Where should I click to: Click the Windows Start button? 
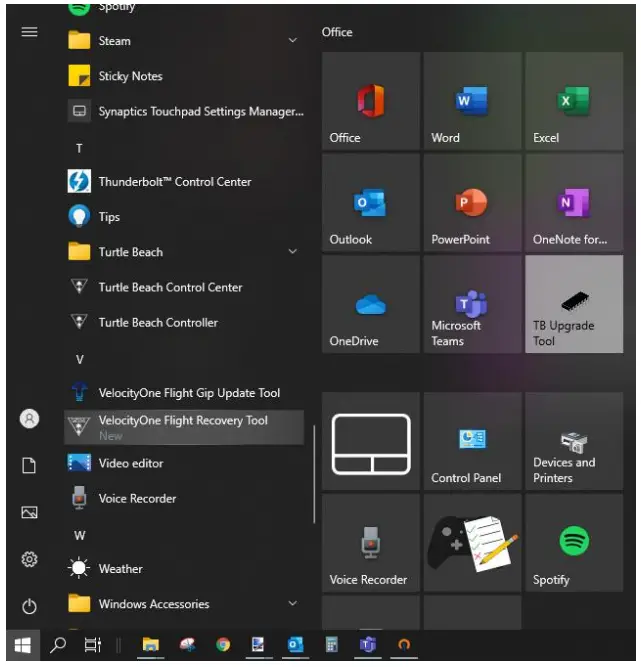[x=23, y=646]
